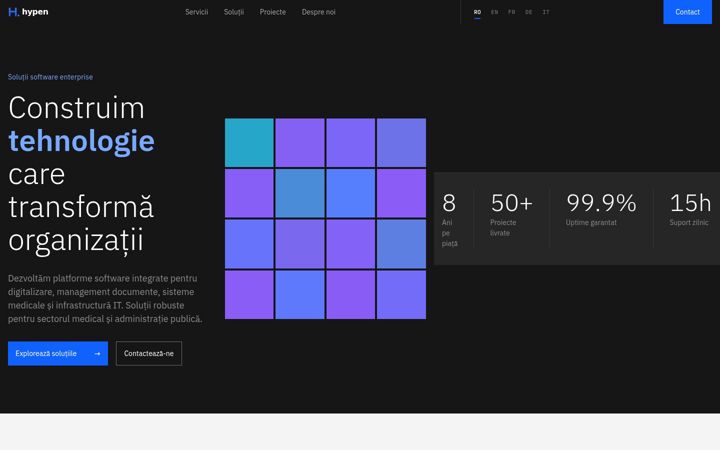Switch language to FR
The height and width of the screenshot is (450, 720).
[x=512, y=12]
